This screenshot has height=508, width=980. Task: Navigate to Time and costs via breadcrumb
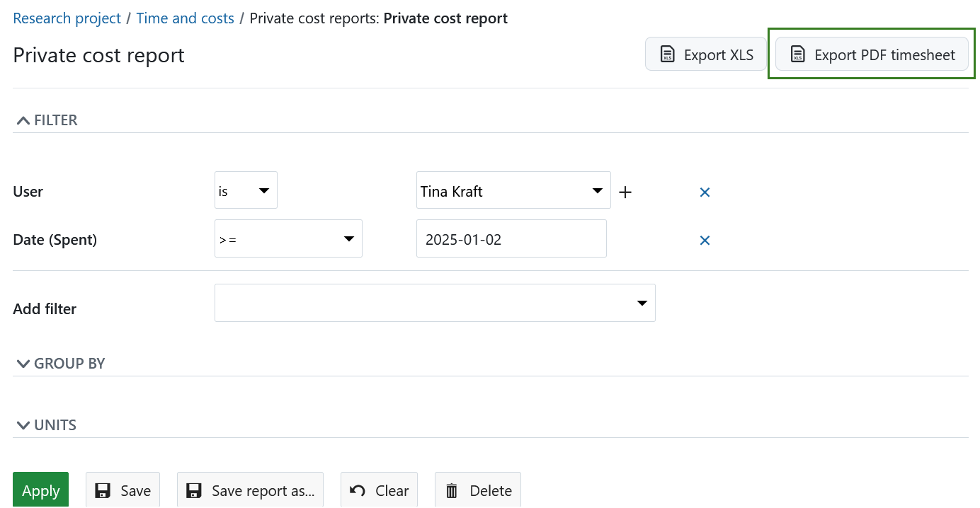tap(185, 18)
